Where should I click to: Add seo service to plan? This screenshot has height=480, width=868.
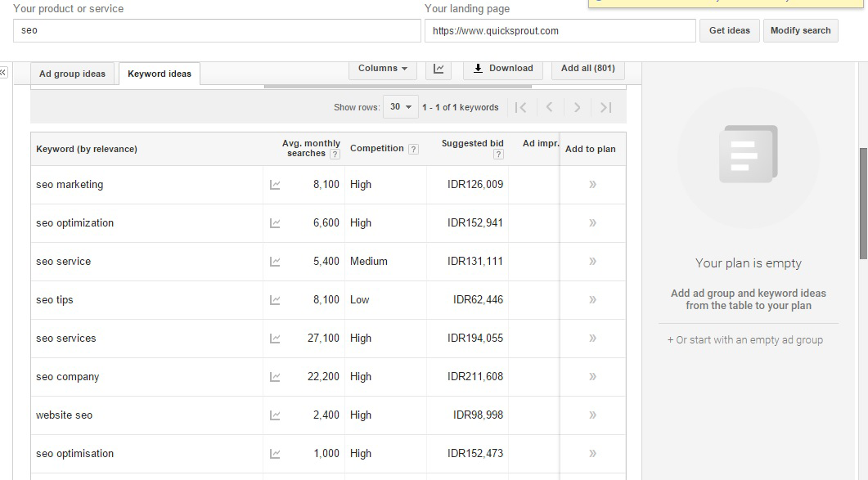(x=592, y=262)
